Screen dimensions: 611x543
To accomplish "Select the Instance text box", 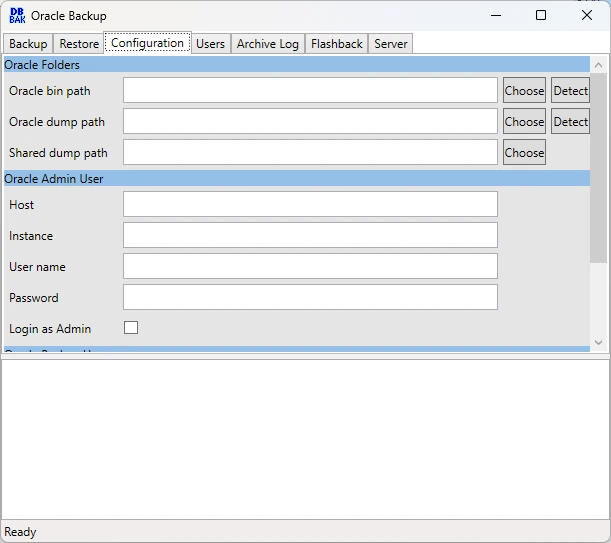I will click(x=310, y=235).
